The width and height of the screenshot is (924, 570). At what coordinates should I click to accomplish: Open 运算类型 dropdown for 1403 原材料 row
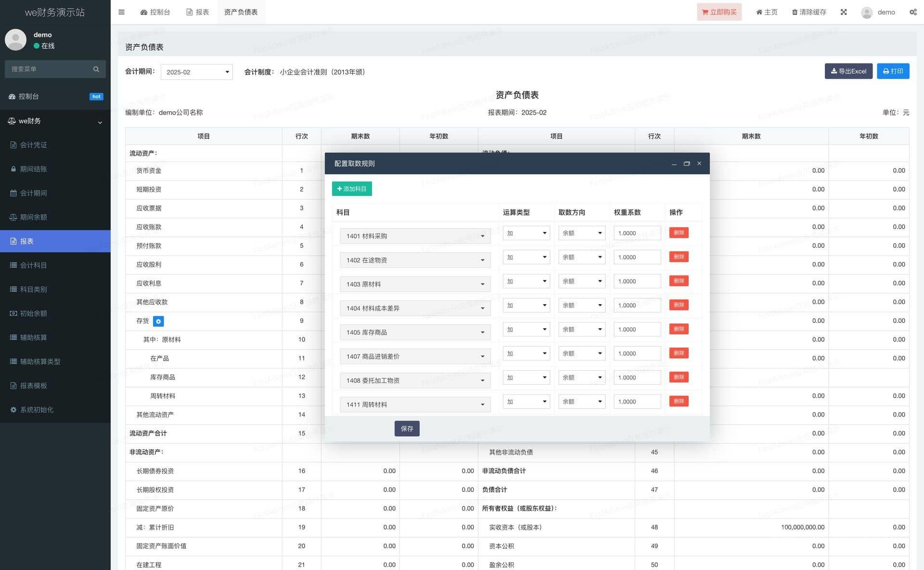click(526, 281)
